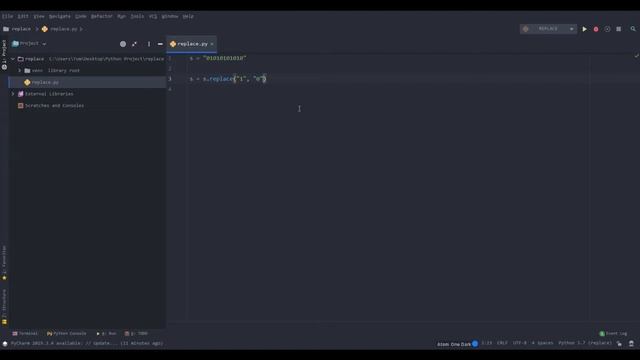Click the Stop icon in toolbar

pyautogui.click(x=619, y=29)
